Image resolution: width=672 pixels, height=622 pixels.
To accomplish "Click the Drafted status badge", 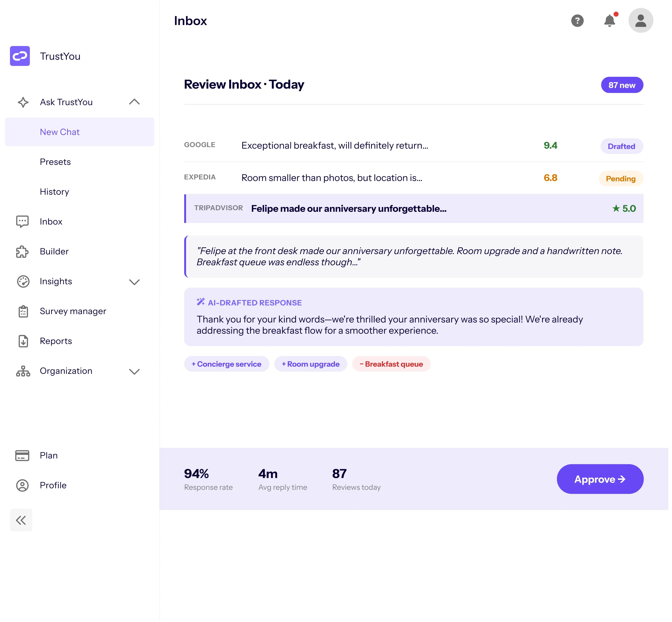I will [x=622, y=146].
